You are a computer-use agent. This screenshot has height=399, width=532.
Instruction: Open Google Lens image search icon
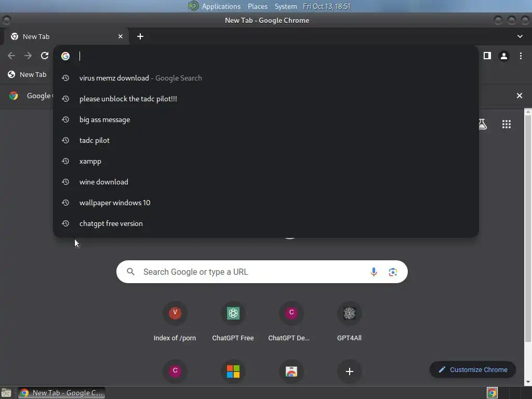(393, 272)
